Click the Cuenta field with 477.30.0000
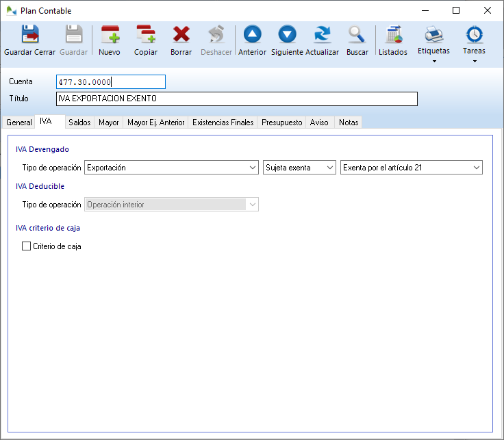Screen dimensions: 504x440 [x=111, y=82]
